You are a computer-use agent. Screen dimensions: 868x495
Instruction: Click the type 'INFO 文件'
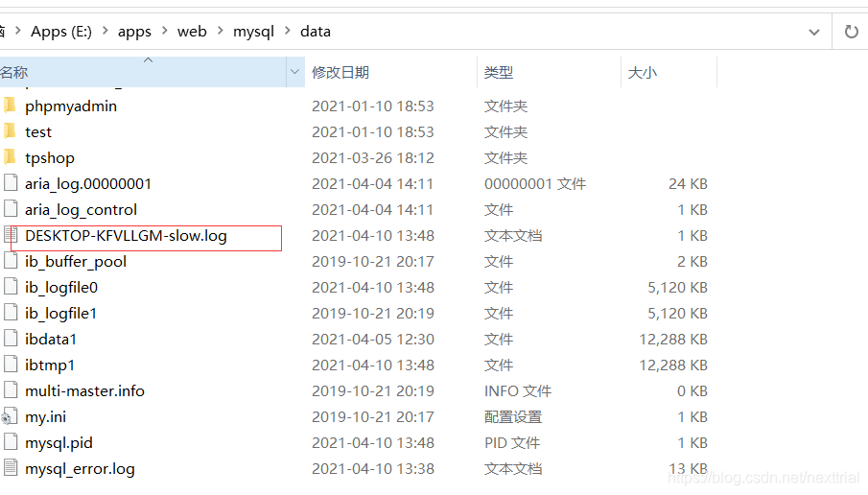[x=518, y=390]
